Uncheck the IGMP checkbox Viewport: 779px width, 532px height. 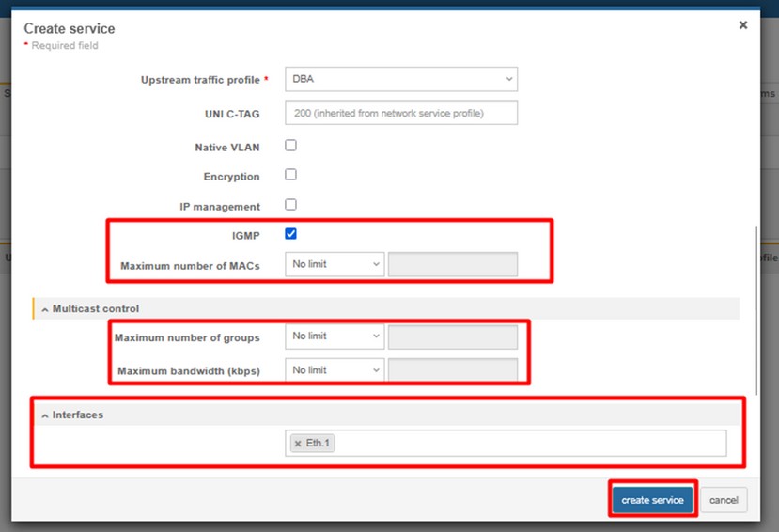[x=290, y=234]
